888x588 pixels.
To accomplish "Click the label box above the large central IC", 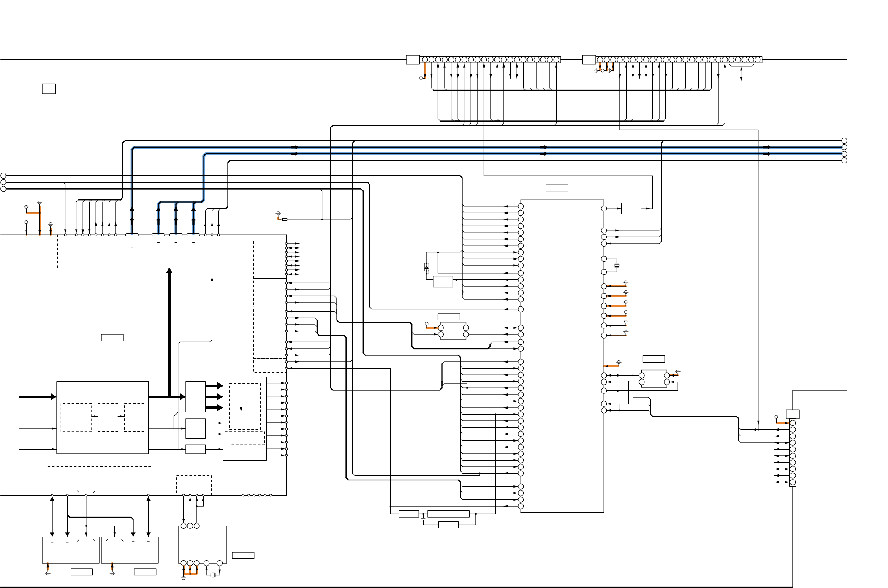I will point(557,188).
